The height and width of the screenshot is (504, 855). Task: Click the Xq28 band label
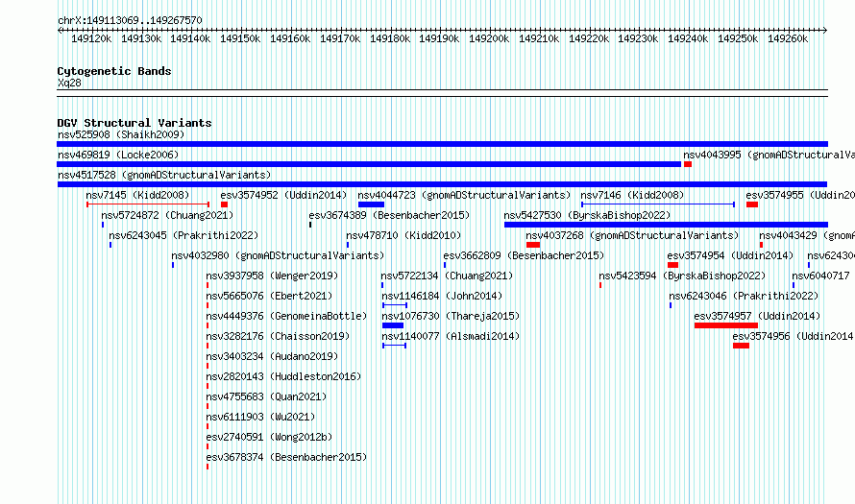pos(69,83)
